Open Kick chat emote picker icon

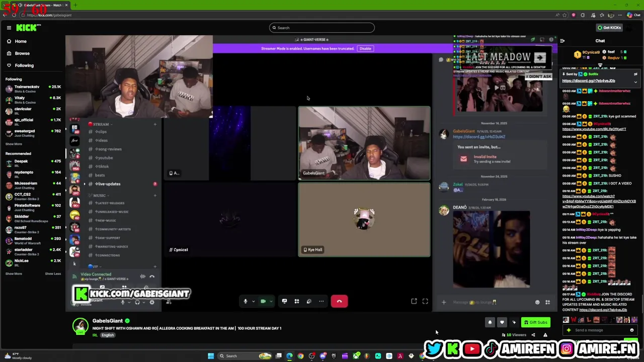point(631,330)
